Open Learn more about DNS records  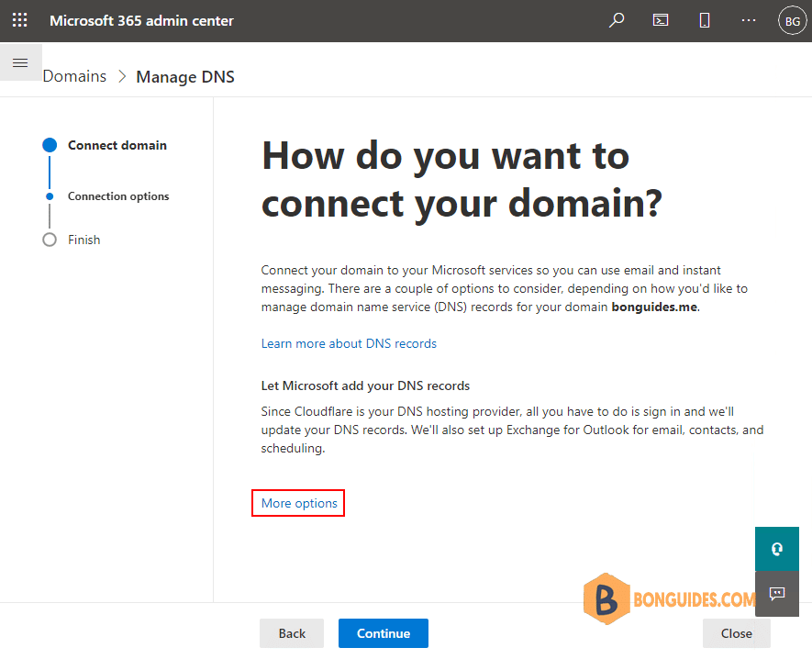[349, 343]
